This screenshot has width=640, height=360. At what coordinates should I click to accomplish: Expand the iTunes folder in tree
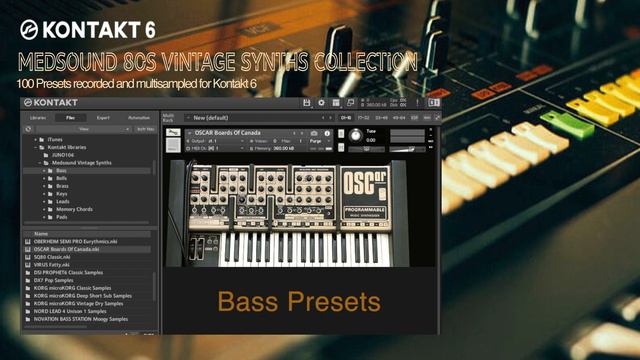(x=36, y=140)
